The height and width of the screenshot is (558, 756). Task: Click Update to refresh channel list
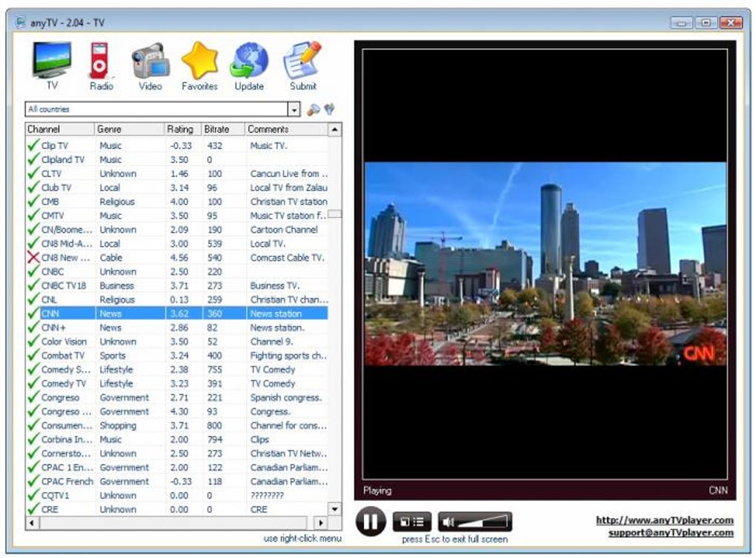click(x=249, y=66)
